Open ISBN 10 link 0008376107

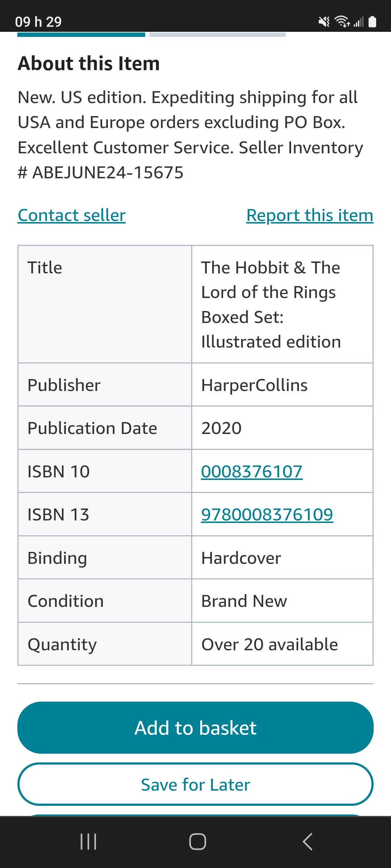[x=252, y=472]
